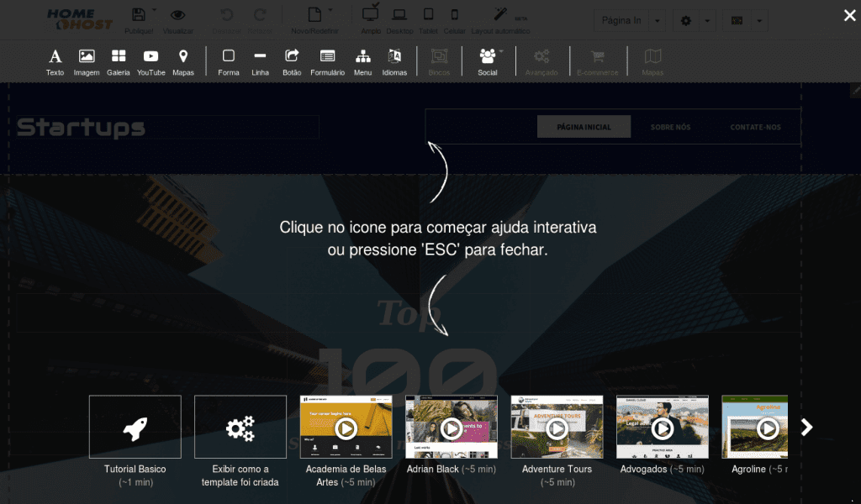This screenshot has width=861, height=504.
Task: Play the Adventure Tours tutorial video
Action: click(557, 427)
